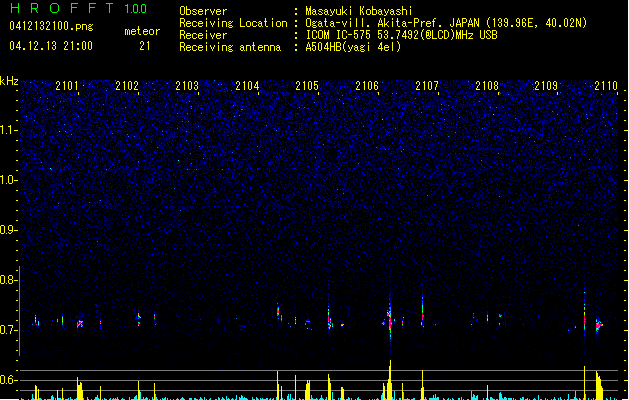
Task: Click the 2108 time marker
Action: click(x=487, y=86)
